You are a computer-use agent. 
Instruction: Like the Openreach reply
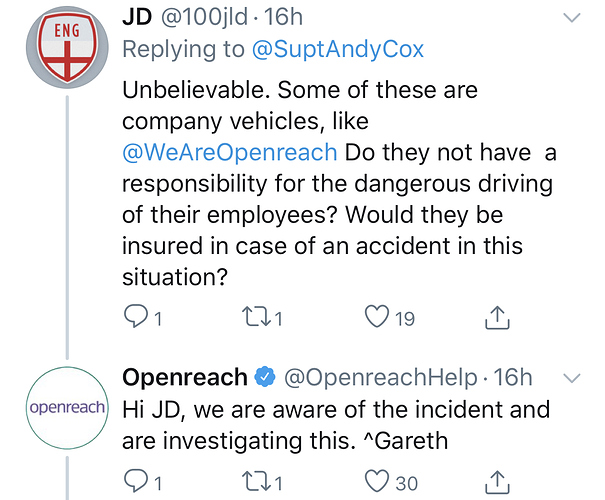(x=378, y=482)
